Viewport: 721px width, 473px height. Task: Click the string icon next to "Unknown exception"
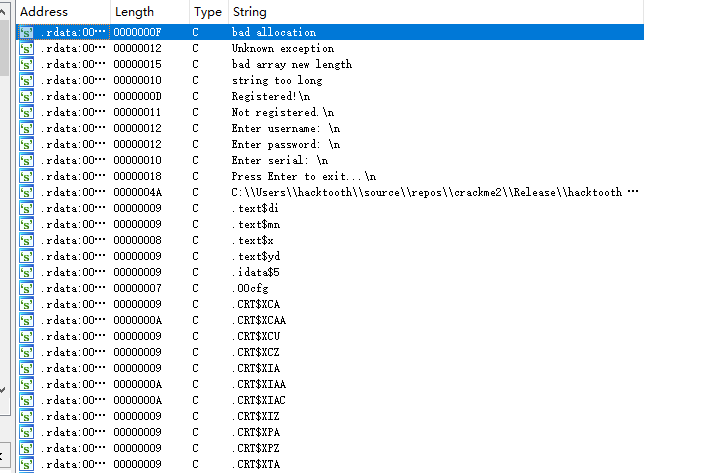(x=27, y=49)
